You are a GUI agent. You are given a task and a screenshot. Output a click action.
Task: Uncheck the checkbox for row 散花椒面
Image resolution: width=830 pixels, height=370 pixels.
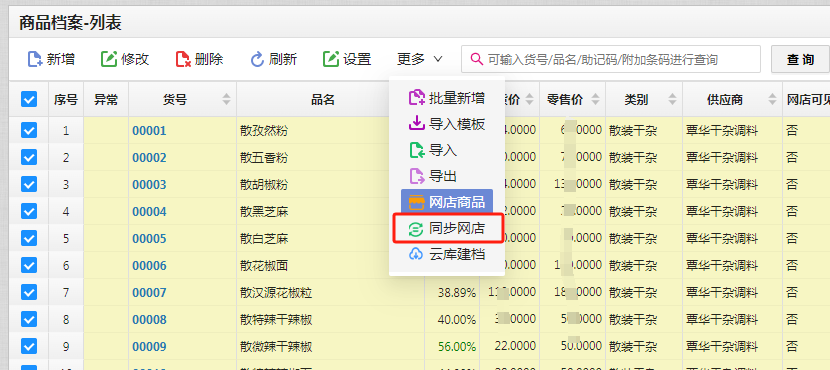[x=29, y=265]
